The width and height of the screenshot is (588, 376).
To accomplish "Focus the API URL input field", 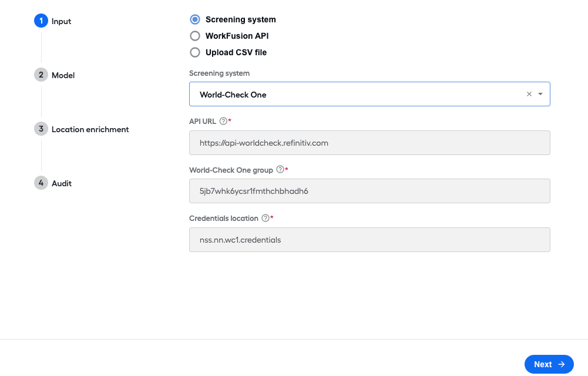I will (x=369, y=143).
